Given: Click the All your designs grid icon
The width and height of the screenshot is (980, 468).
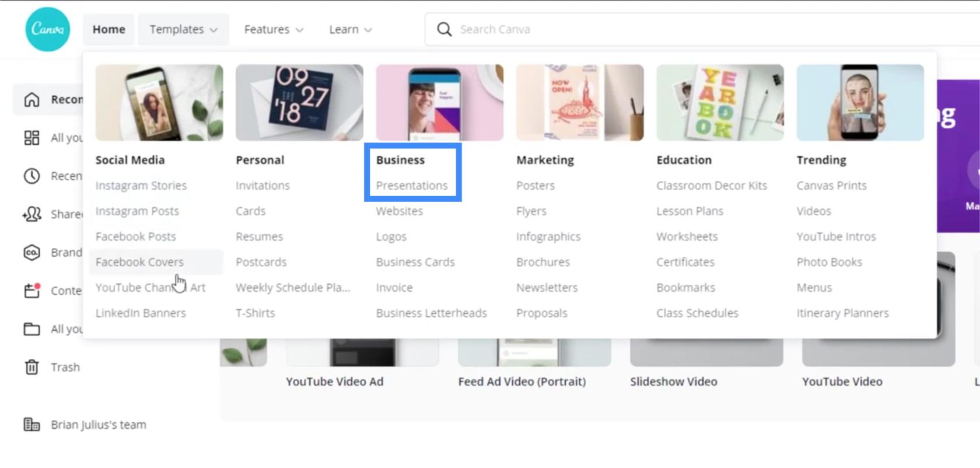Looking at the screenshot, I should [32, 138].
